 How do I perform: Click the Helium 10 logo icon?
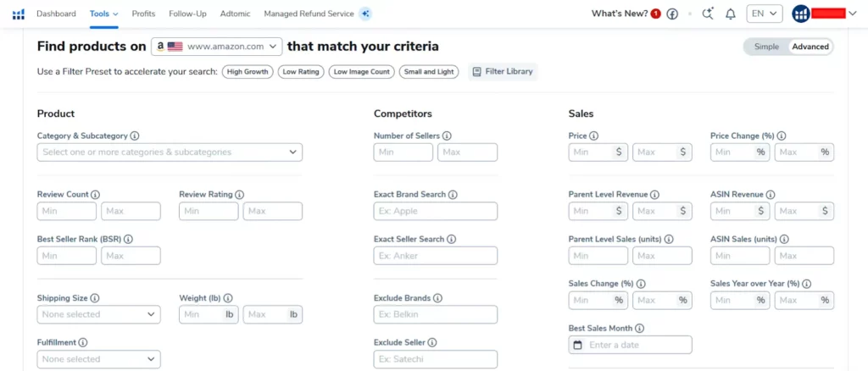coord(19,14)
